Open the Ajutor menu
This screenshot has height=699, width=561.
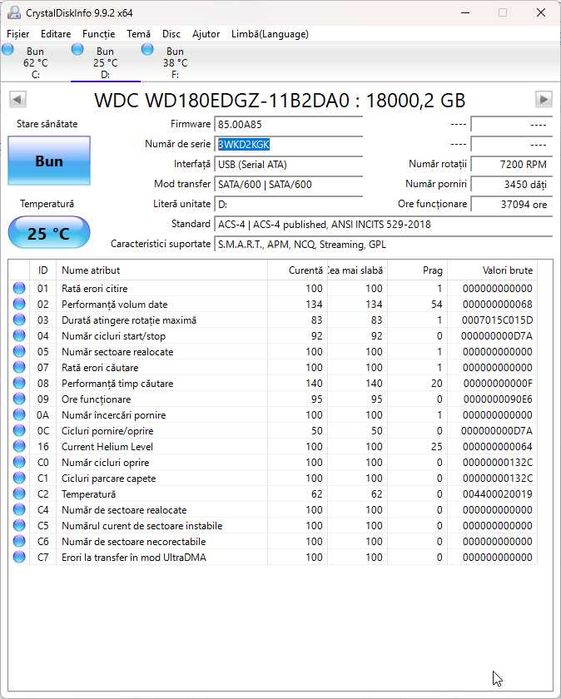pyautogui.click(x=206, y=34)
